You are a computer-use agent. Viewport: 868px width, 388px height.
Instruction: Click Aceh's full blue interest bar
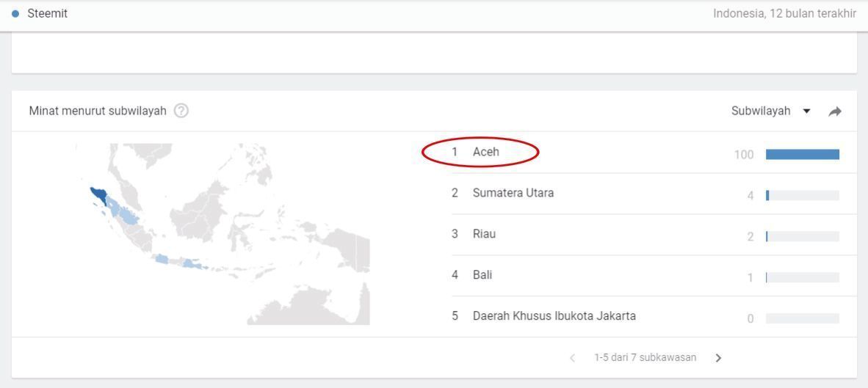[802, 154]
